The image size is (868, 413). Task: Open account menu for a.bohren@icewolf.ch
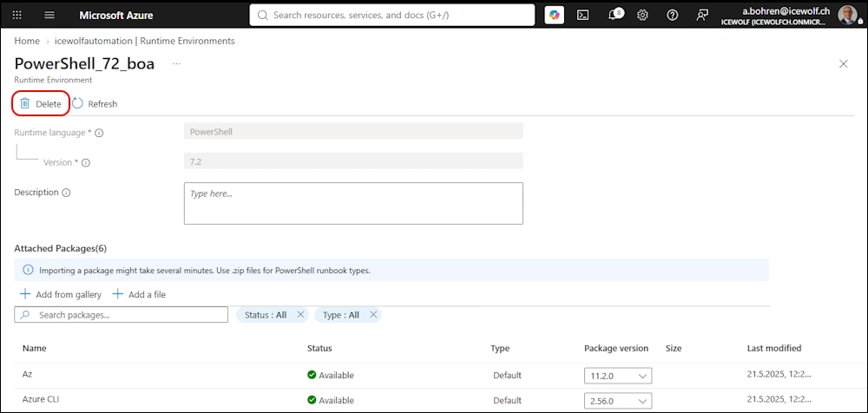pos(774,15)
